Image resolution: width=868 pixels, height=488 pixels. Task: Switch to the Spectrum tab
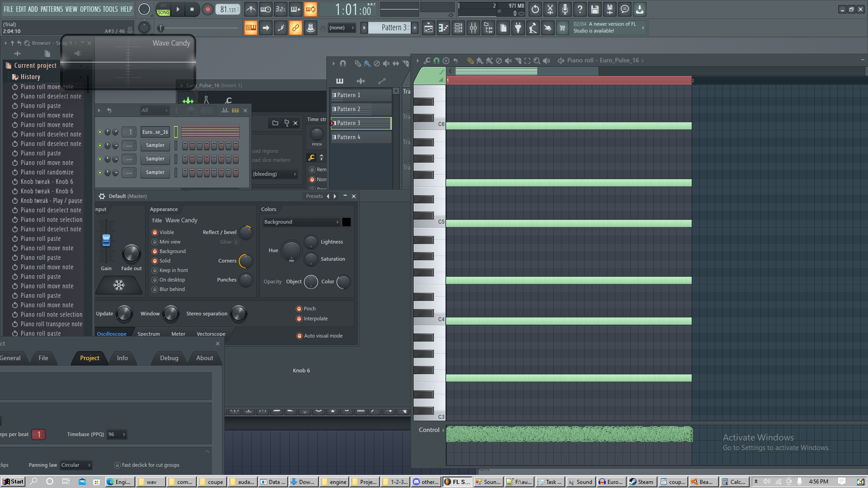(x=148, y=334)
